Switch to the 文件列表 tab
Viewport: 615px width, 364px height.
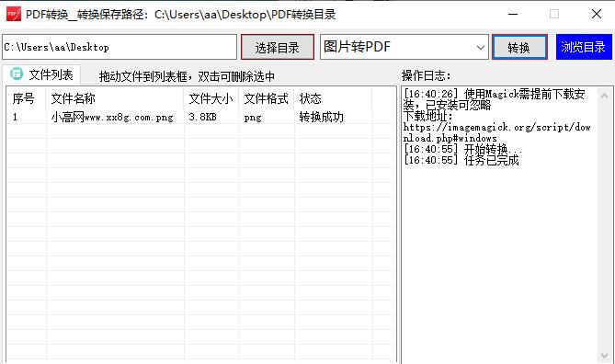(x=41, y=74)
